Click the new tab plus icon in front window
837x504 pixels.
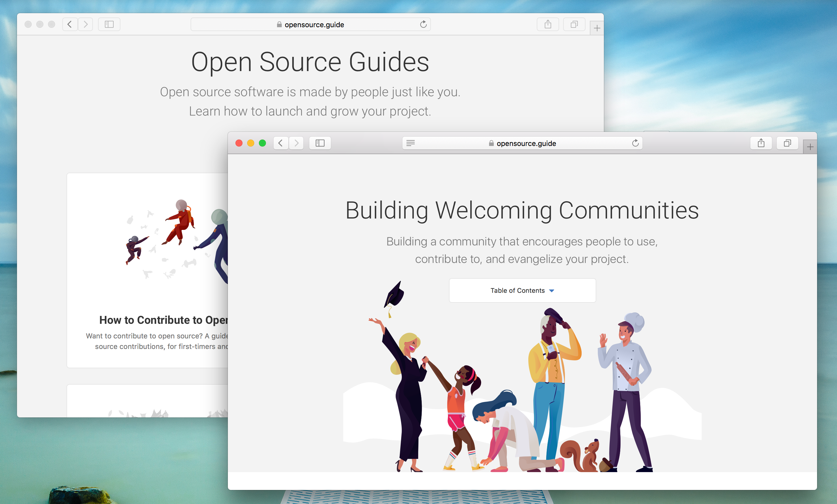point(810,145)
